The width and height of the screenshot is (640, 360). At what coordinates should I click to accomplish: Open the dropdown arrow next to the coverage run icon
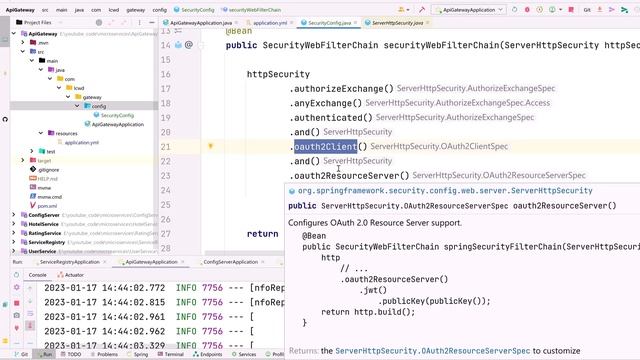[x=560, y=9]
